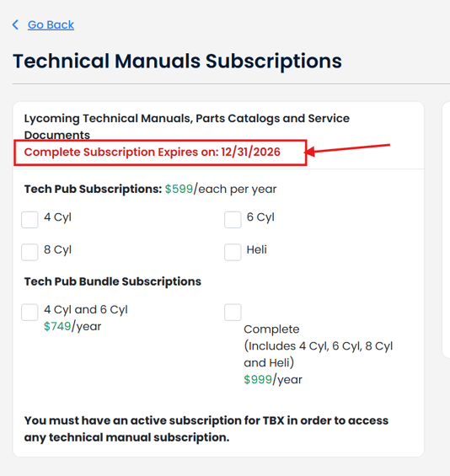
Task: Click the green $599 price
Action: pos(179,189)
